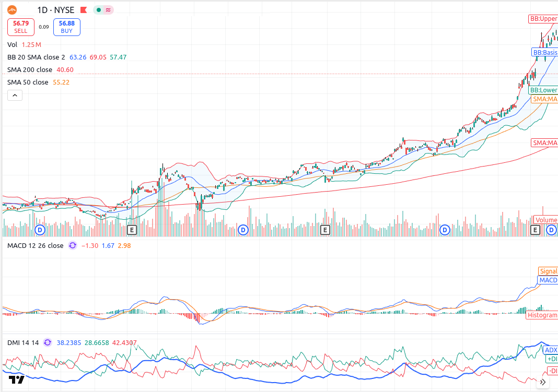558x392 pixels.
Task: Open the 1D timeframe selector
Action: [x=42, y=9]
